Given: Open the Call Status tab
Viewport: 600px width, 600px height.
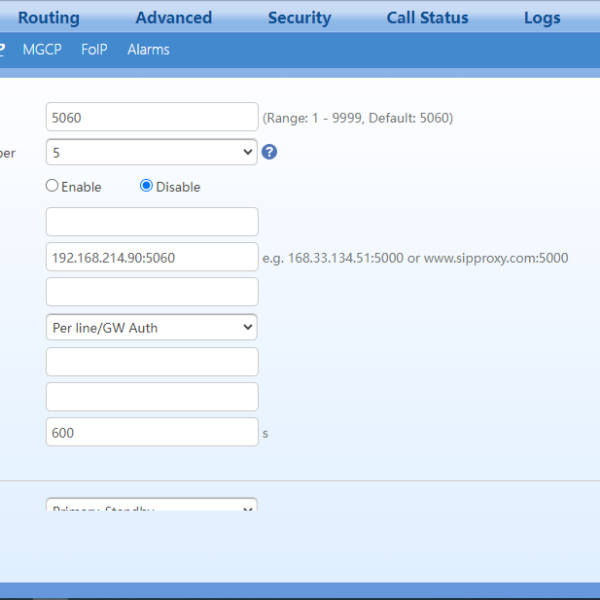Looking at the screenshot, I should pyautogui.click(x=427, y=18).
